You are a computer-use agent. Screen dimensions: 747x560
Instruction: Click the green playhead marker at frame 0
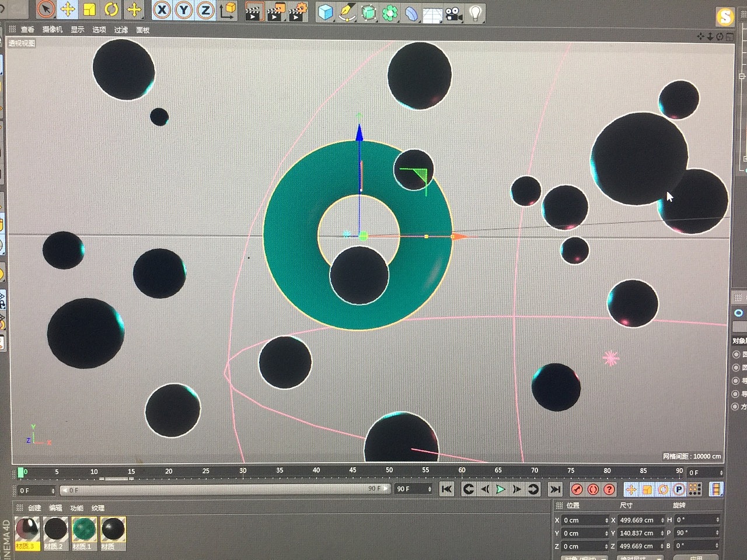click(x=22, y=472)
